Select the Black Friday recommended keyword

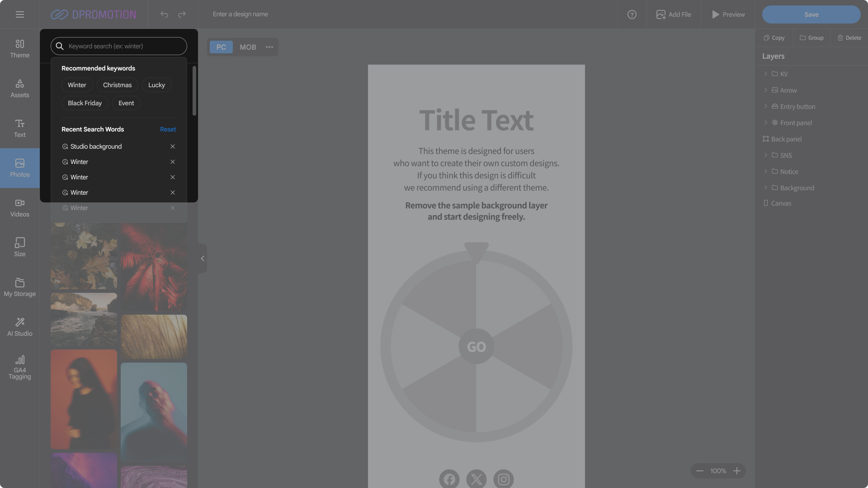pos(85,103)
